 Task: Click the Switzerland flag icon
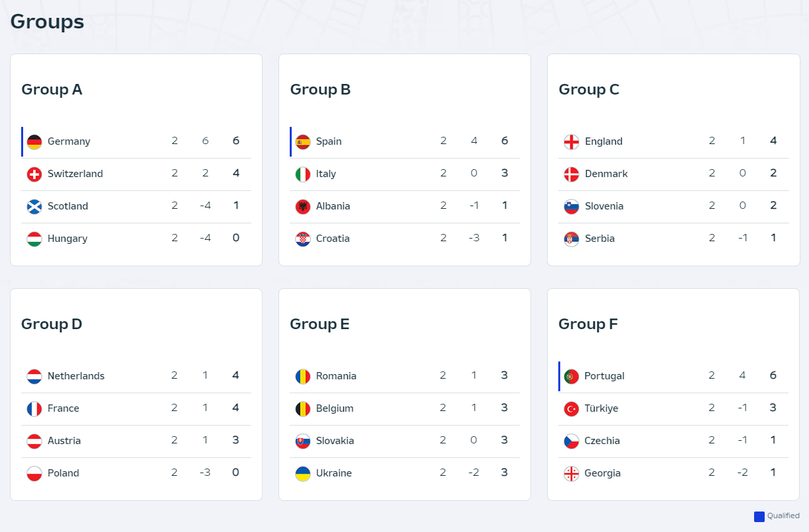pos(34,174)
